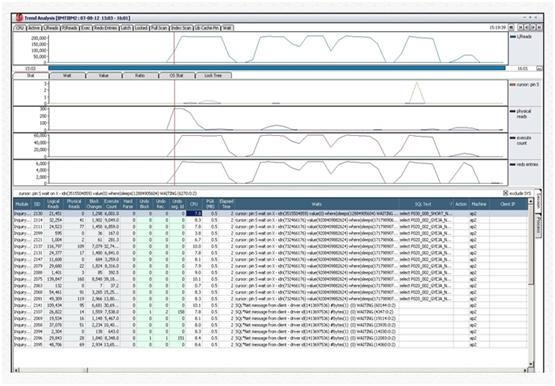The width and height of the screenshot is (555, 386).
Task: Select the Ratio sub-tab
Action: (140, 75)
